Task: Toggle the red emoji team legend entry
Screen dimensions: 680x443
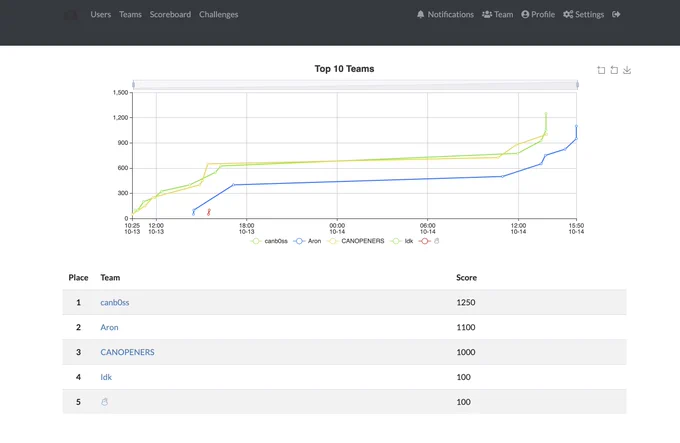Action: [x=429, y=241]
